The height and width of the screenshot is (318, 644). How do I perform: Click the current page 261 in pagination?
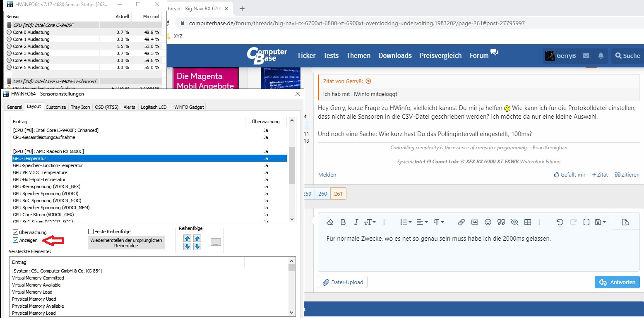338,193
